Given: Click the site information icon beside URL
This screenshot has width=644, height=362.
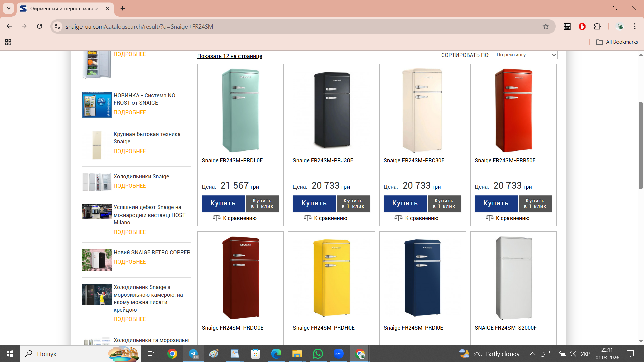Looking at the screenshot, I should [57, 26].
